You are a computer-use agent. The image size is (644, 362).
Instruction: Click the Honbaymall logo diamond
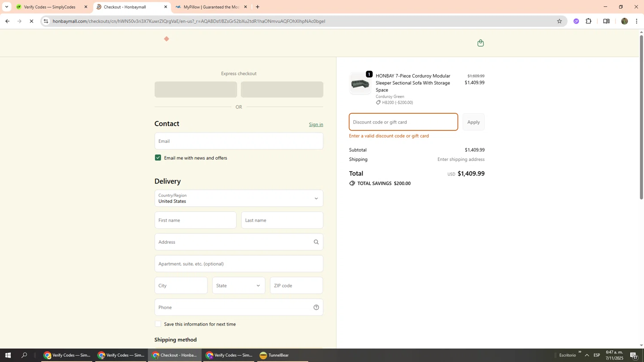tap(167, 39)
